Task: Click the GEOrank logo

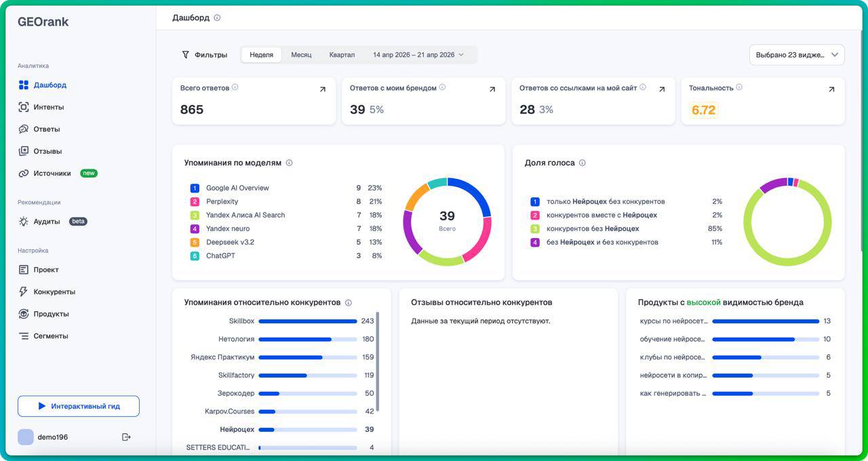Action: click(43, 22)
